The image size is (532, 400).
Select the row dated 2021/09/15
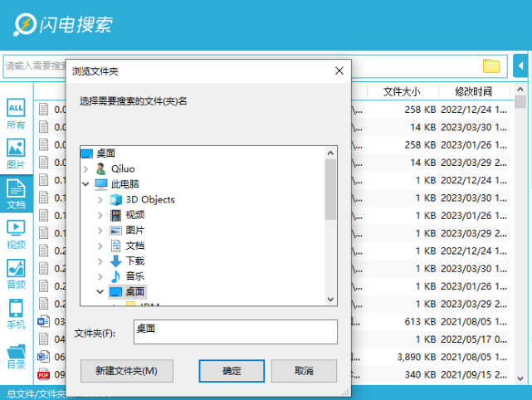pyautogui.click(x=271, y=374)
